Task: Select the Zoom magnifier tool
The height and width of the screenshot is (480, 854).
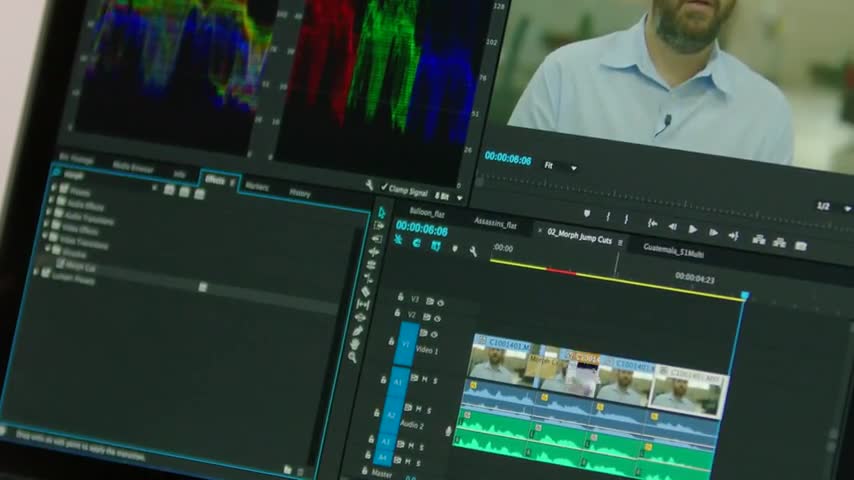Action: click(352, 357)
